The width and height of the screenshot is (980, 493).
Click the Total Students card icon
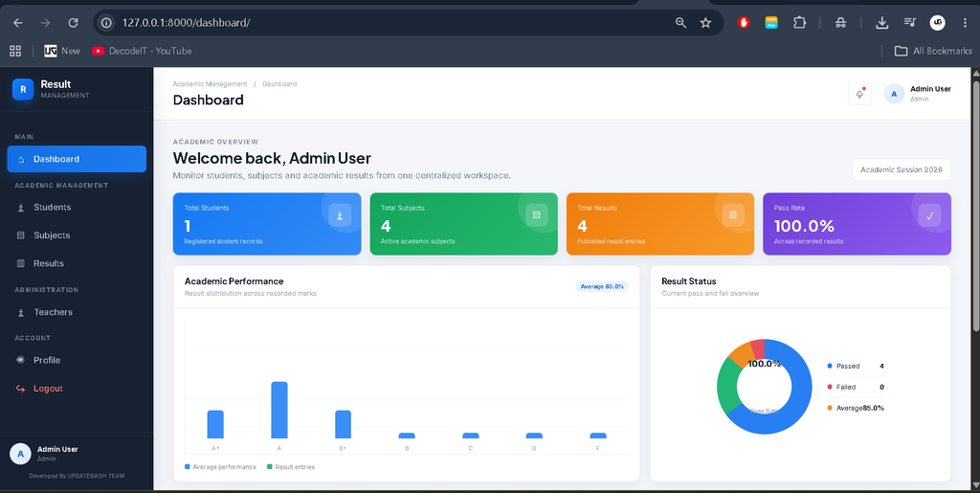point(340,215)
